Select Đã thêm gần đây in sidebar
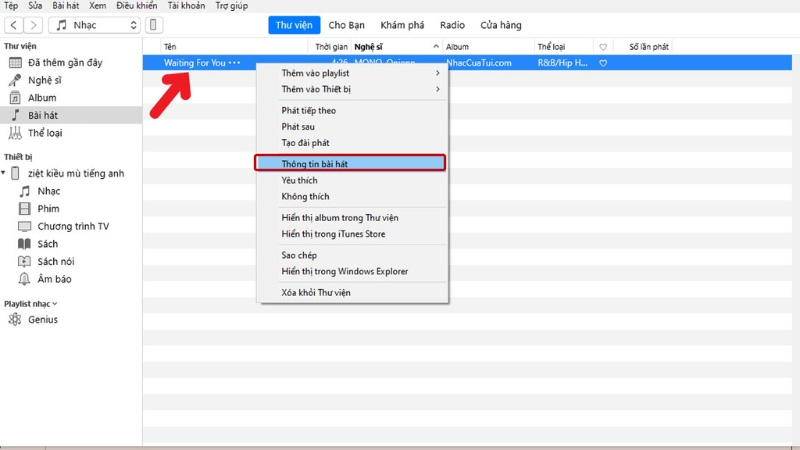800x450 pixels. (x=64, y=63)
